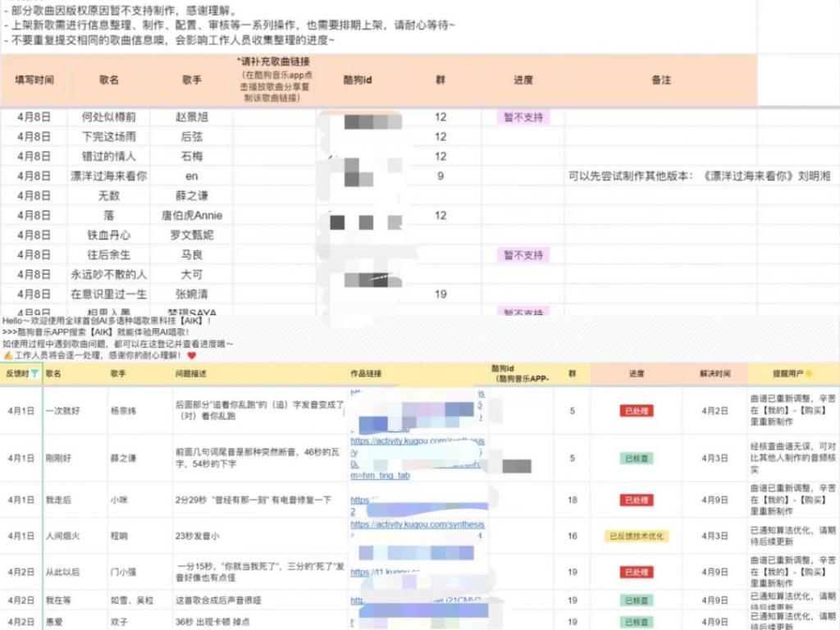Viewport: 840px width, 630px height.
Task: Click the red heart emoji in the notice
Action: (192, 355)
